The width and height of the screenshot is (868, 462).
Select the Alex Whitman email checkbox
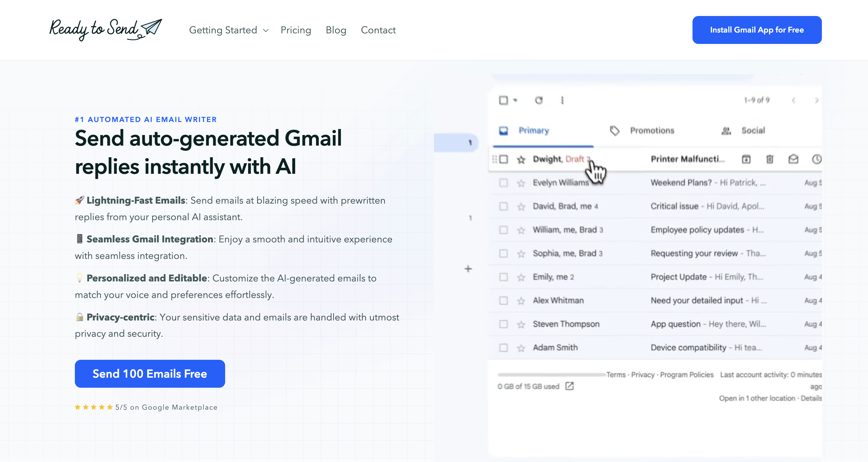point(503,300)
